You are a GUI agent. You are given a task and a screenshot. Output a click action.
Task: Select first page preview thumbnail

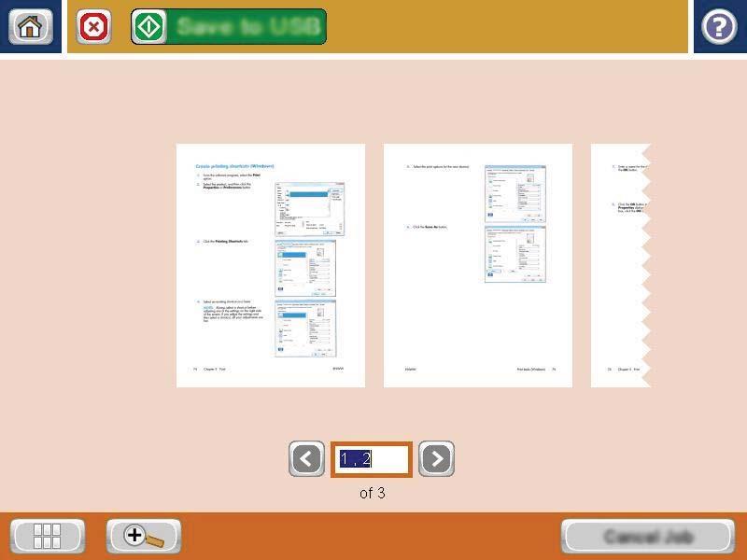[x=271, y=266]
